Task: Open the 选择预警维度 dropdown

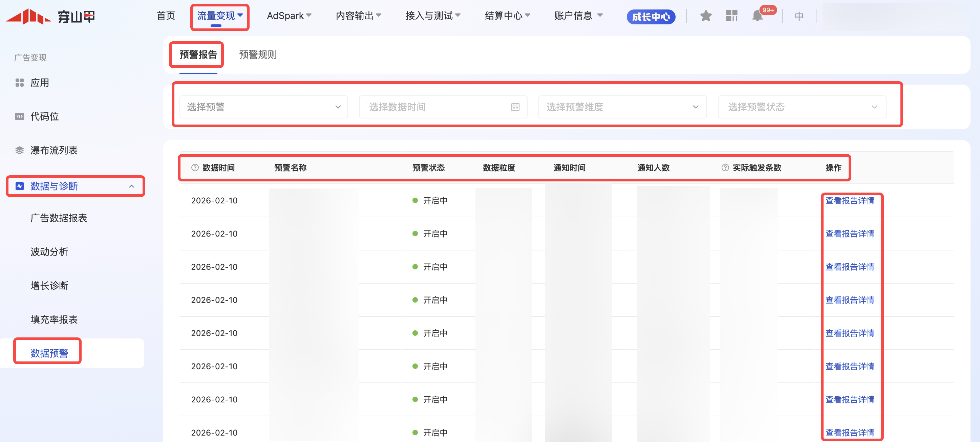Action: pyautogui.click(x=622, y=107)
